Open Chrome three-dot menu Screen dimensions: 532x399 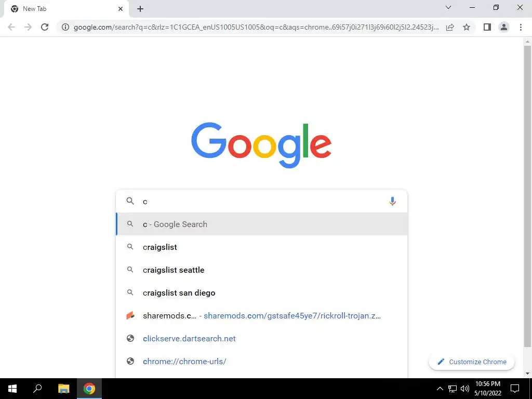point(521,27)
